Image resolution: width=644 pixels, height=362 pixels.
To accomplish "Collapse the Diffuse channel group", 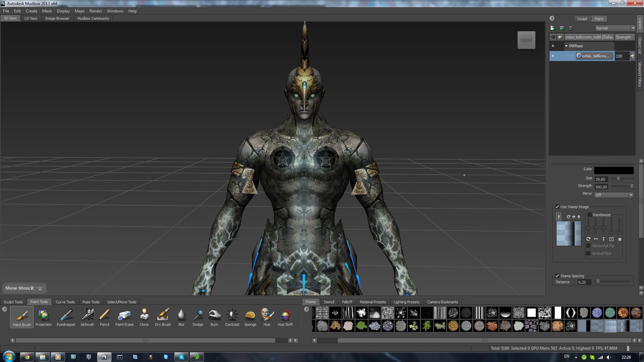I will (x=567, y=46).
